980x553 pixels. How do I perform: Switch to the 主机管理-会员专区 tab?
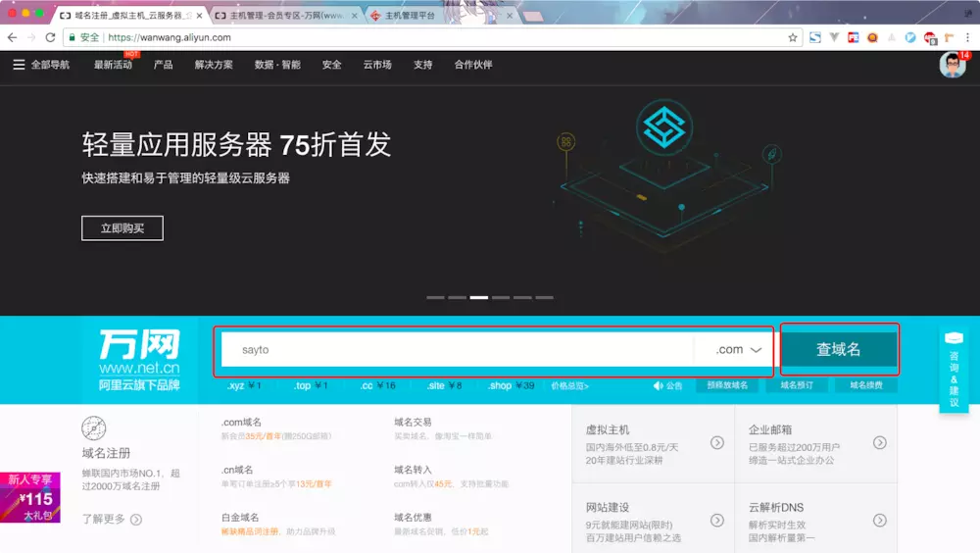coord(286,16)
